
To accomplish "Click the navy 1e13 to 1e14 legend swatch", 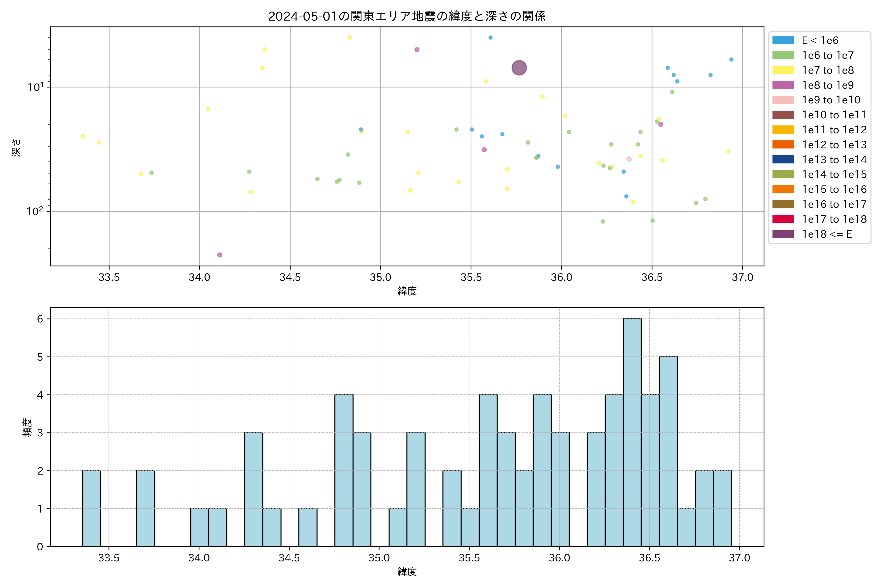I will [783, 159].
